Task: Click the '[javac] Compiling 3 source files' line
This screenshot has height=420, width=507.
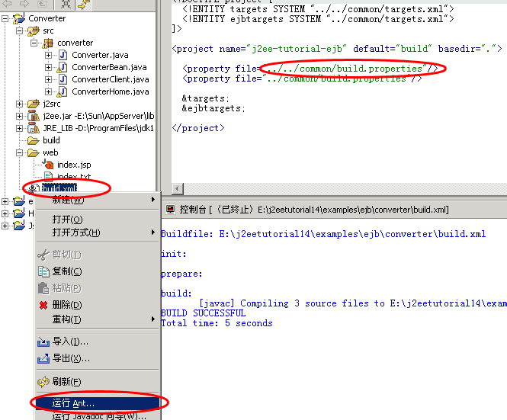Action: click(x=352, y=303)
